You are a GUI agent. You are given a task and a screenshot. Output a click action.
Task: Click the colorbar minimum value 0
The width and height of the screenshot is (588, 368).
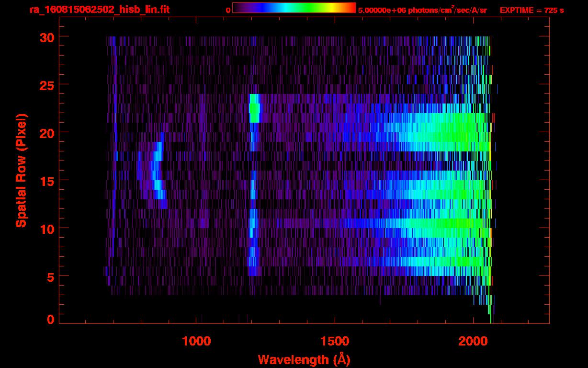[x=228, y=10]
